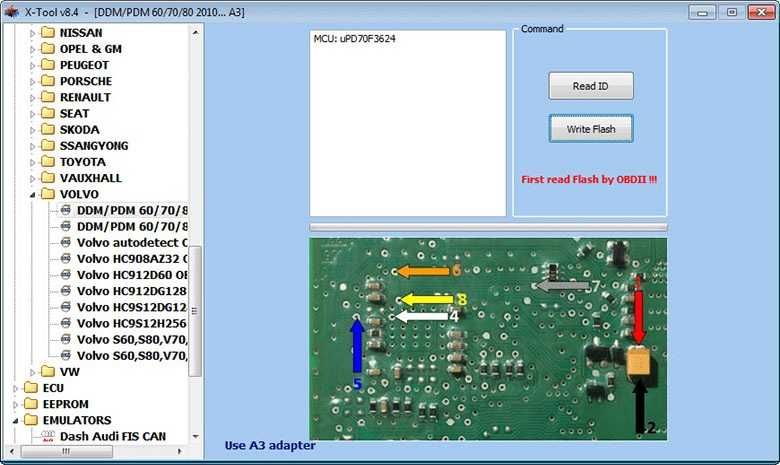Image resolution: width=780 pixels, height=465 pixels.
Task: Expand the VW folder node
Action: click(x=32, y=372)
